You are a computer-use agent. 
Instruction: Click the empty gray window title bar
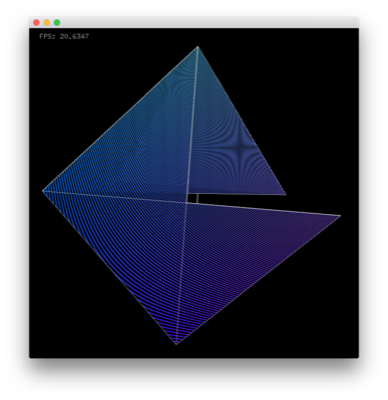208,23
